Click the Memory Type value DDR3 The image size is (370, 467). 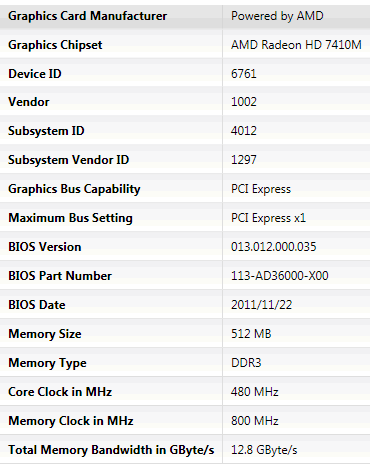tap(246, 363)
